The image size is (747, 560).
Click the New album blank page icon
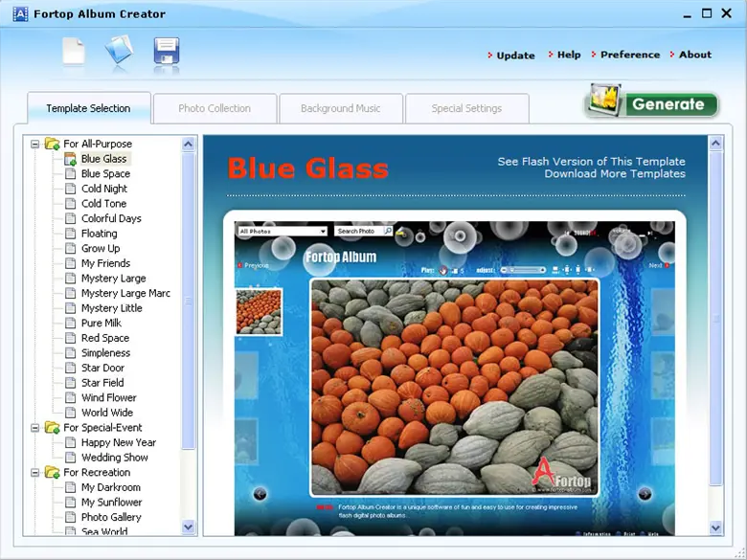(74, 51)
